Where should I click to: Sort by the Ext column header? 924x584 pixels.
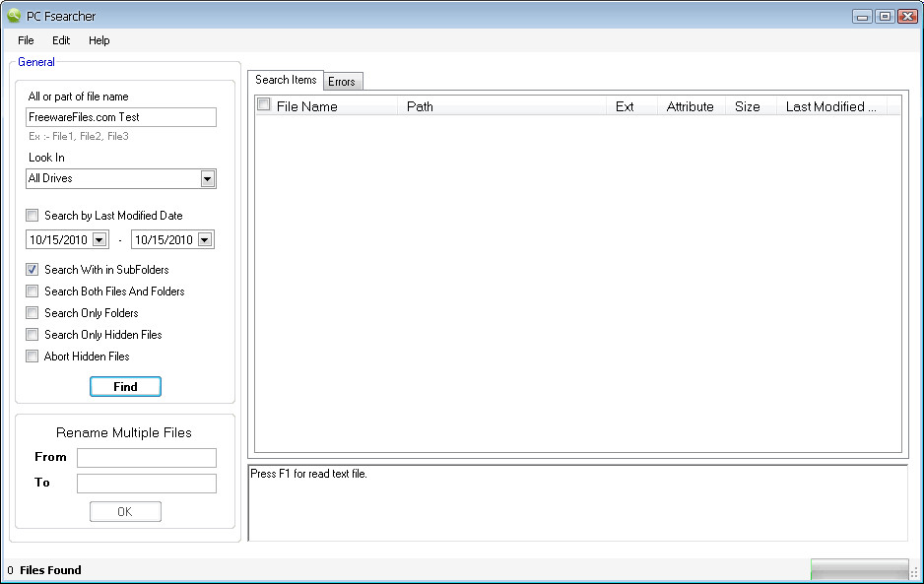[x=631, y=106]
